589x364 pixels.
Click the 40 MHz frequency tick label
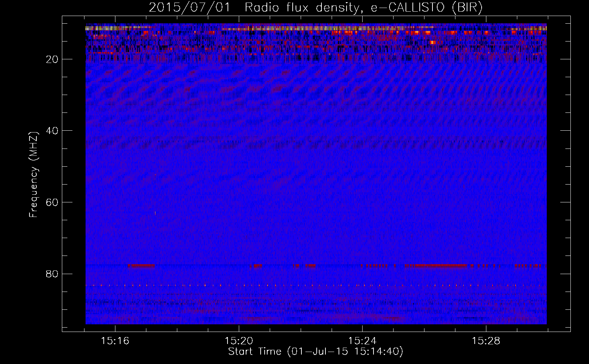tap(52, 131)
